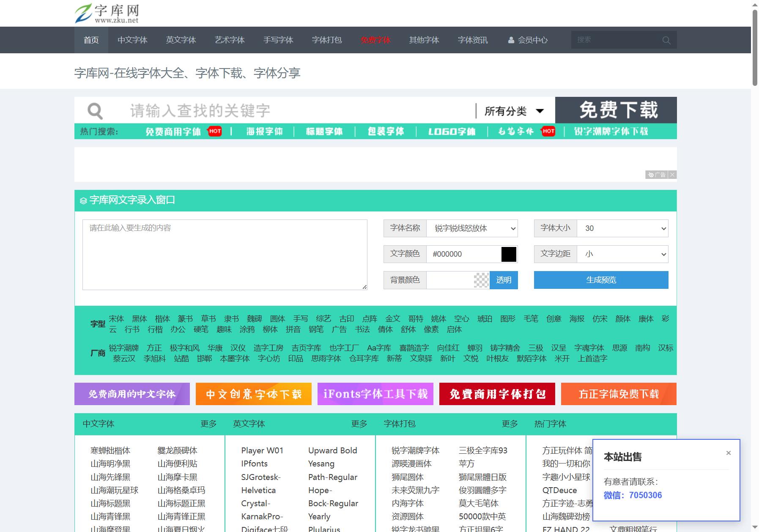Image resolution: width=759 pixels, height=532 pixels.
Task: Open the 寒蝉拙楷体 font entry
Action: pyautogui.click(x=110, y=451)
